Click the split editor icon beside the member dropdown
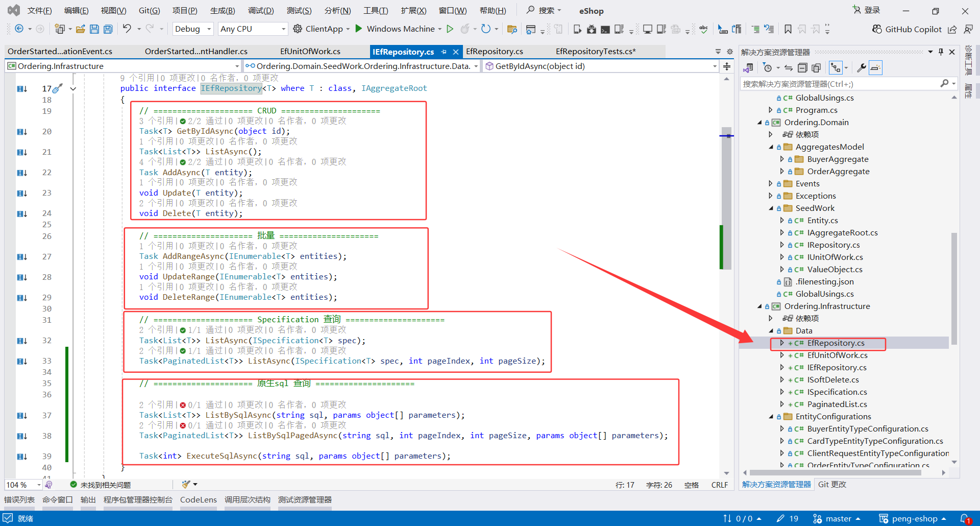 (727, 66)
